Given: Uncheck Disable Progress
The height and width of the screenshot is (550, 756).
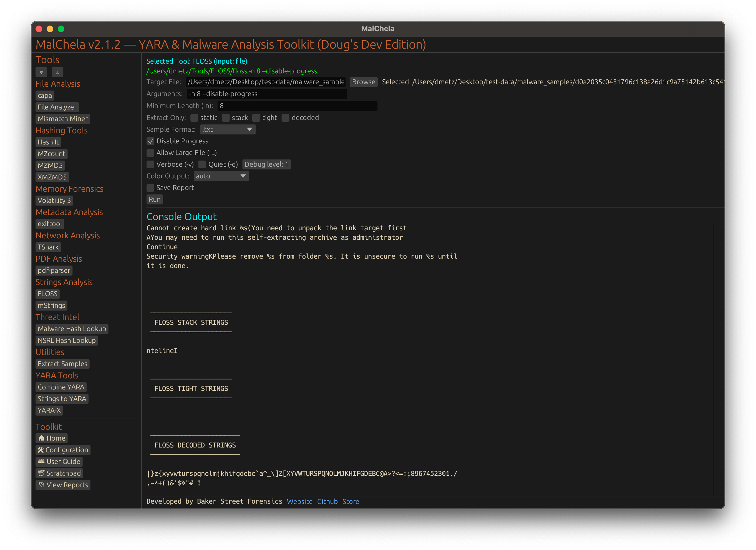Looking at the screenshot, I should pos(151,141).
